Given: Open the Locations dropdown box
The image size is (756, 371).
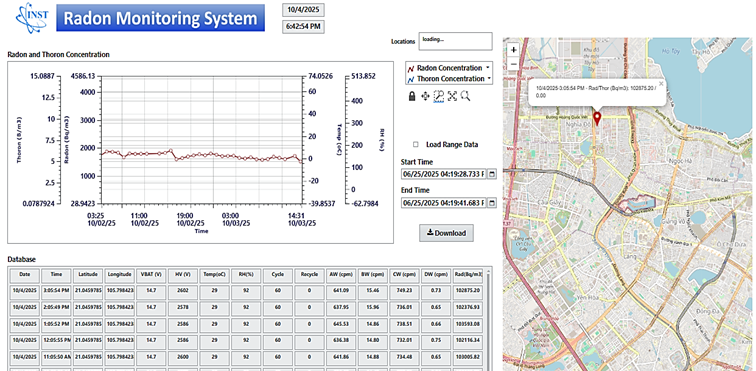Looking at the screenshot, I should tap(456, 41).
